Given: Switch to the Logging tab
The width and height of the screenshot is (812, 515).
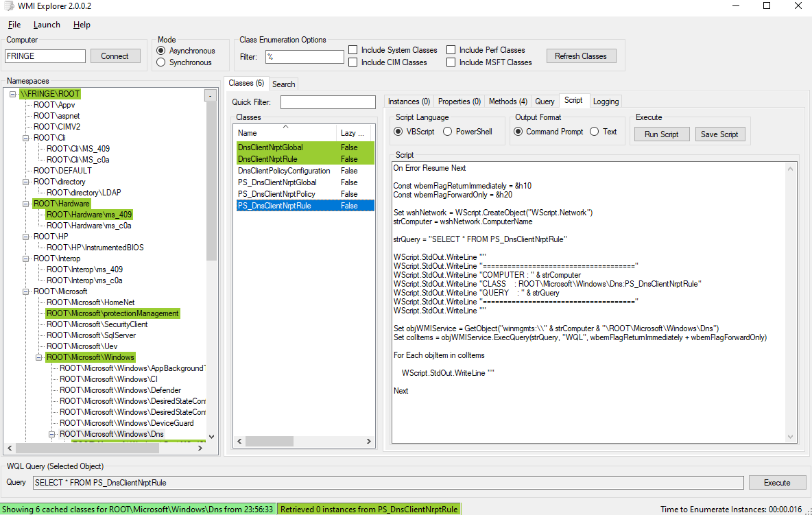Looking at the screenshot, I should tap(606, 101).
